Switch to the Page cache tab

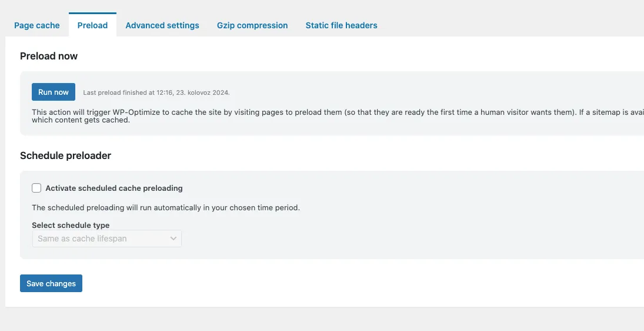[x=36, y=25]
